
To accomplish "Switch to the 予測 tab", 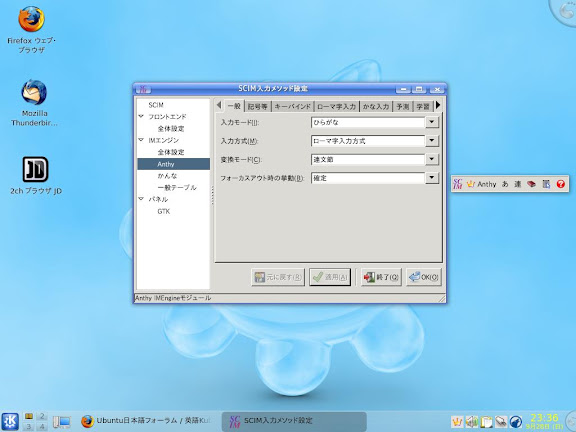I will [x=403, y=107].
